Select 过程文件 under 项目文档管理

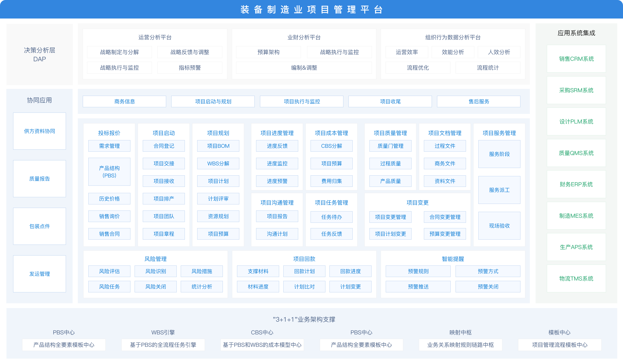point(445,146)
